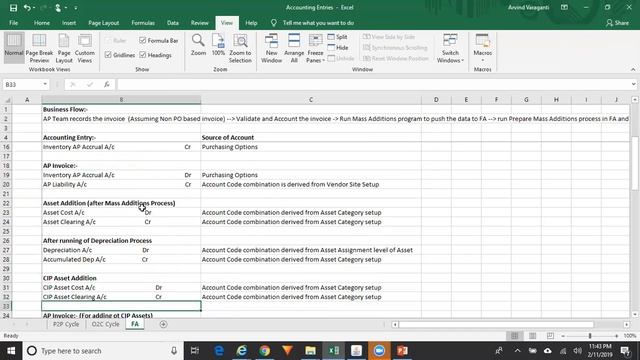Viewport: 640px width, 360px height.
Task: Open the Page Layout tab
Action: (104, 23)
